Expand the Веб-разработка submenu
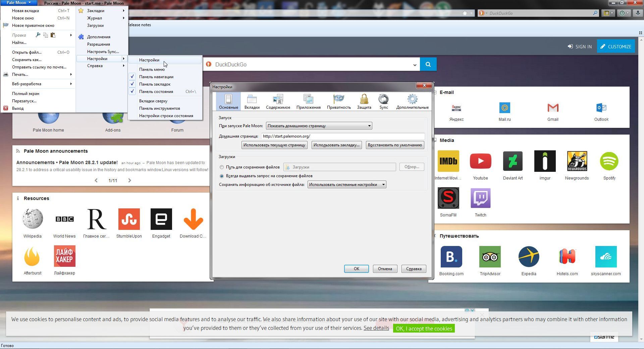This screenshot has height=349, width=644. point(38,84)
